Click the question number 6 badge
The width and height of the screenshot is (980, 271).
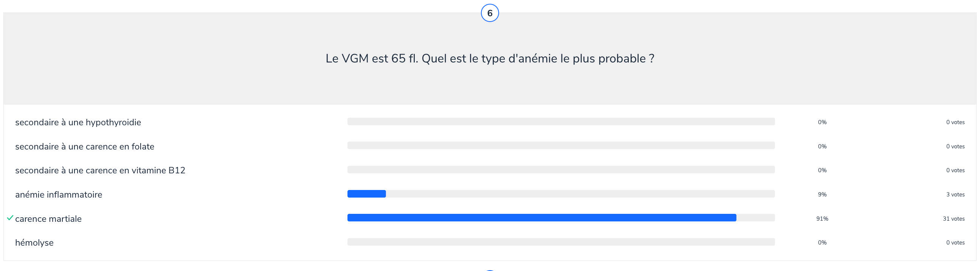point(490,13)
